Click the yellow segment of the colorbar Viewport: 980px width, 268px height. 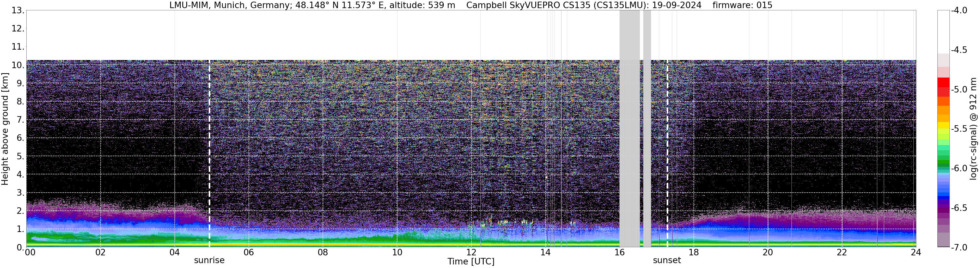944,125
